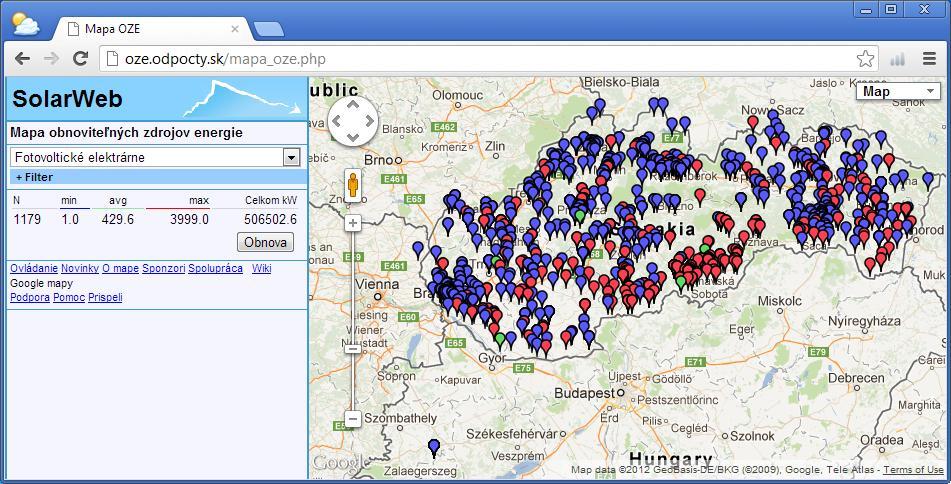Screen dimensions: 951x484
Task: Open the Map type dropdown
Action: [x=898, y=91]
